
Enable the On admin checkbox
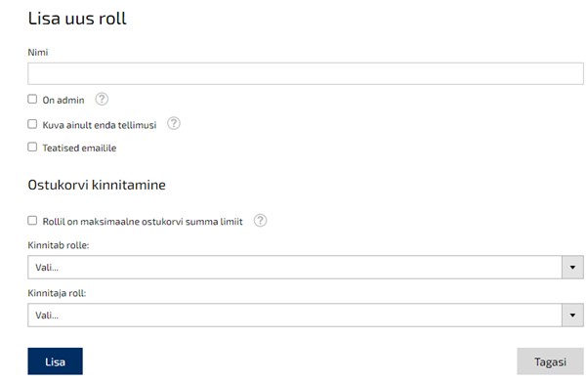(32, 99)
